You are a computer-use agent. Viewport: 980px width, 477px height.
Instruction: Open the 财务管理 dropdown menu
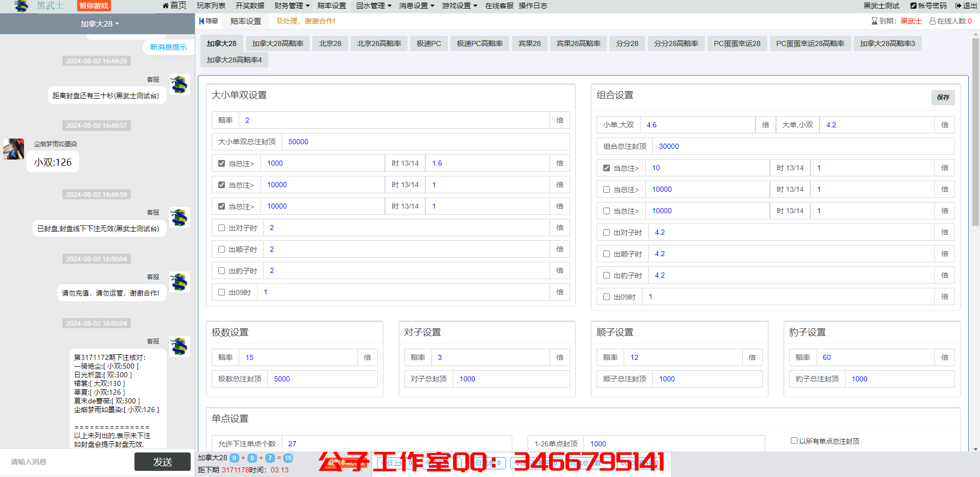click(x=292, y=6)
